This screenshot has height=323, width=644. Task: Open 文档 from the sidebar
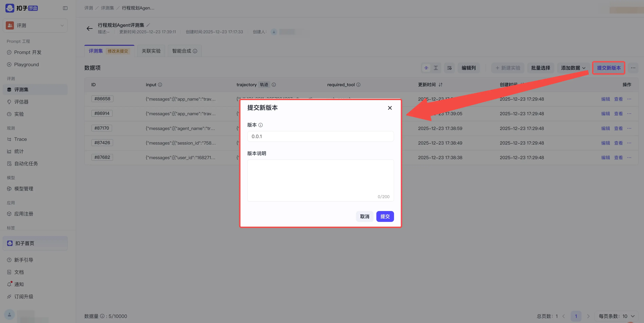point(35,272)
